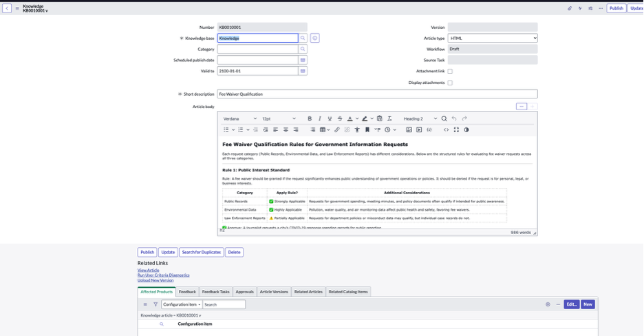Open the paperclip manage attachments icon
The height and width of the screenshot is (336, 644).
(x=570, y=8)
